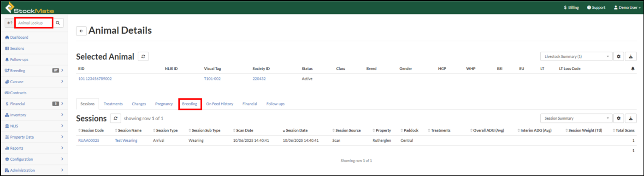Sort by Property column
Viewport: 644px width, 176px height.
click(381, 131)
